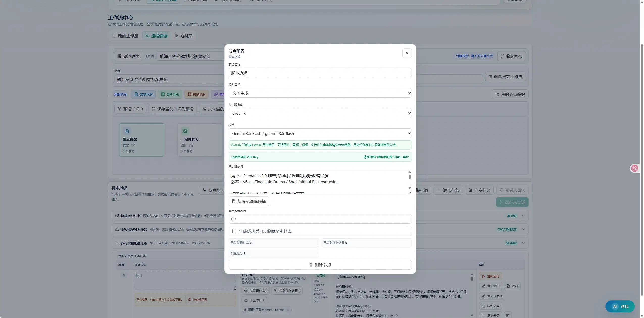The image size is (644, 318).
Task: Close the 节点配置 dialog with the X button
Action: (407, 53)
